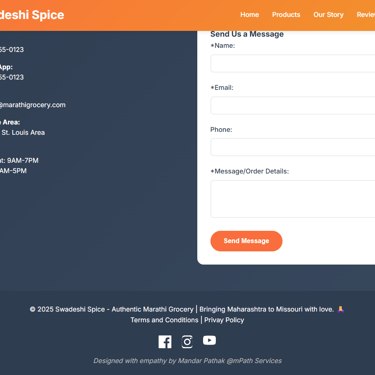Open the YouTube icon in the footer
Image resolution: width=375 pixels, height=375 pixels.
point(209,340)
